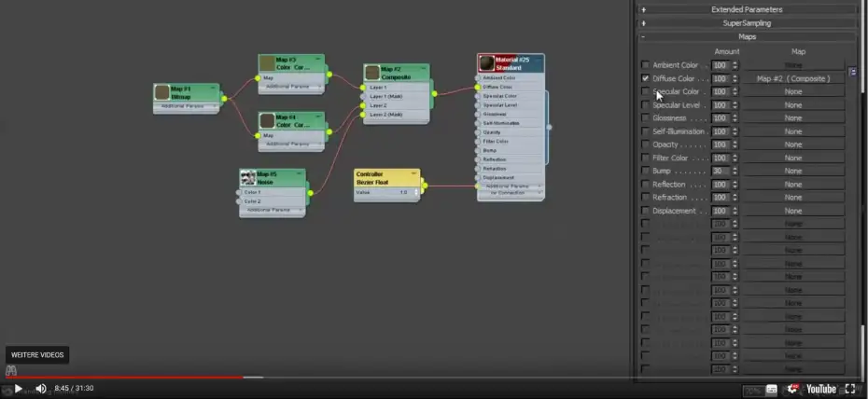The image size is (868, 399).
Task: Click the WEITERE VIDEOS button
Action: tap(37, 355)
